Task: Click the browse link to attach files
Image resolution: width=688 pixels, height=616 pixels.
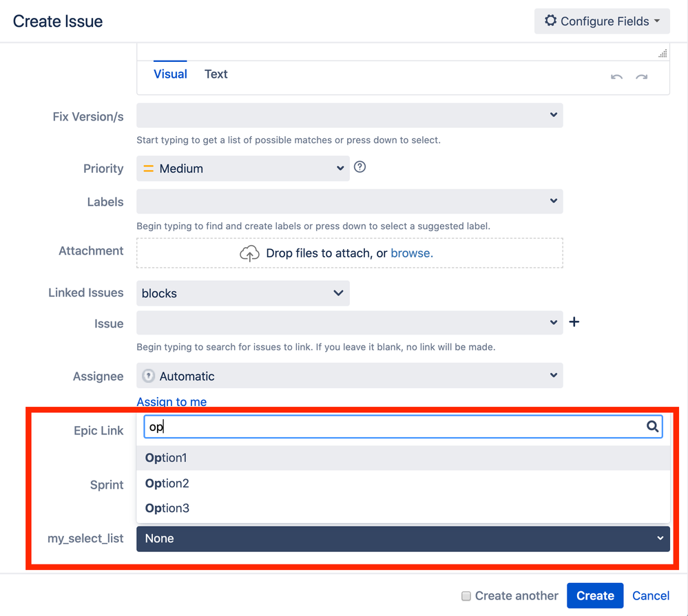Action: click(x=411, y=253)
